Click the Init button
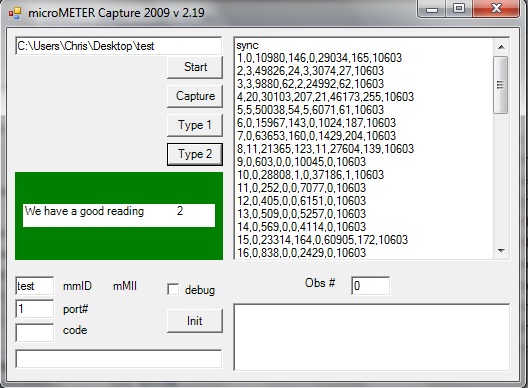The image size is (528, 388). coord(195,321)
